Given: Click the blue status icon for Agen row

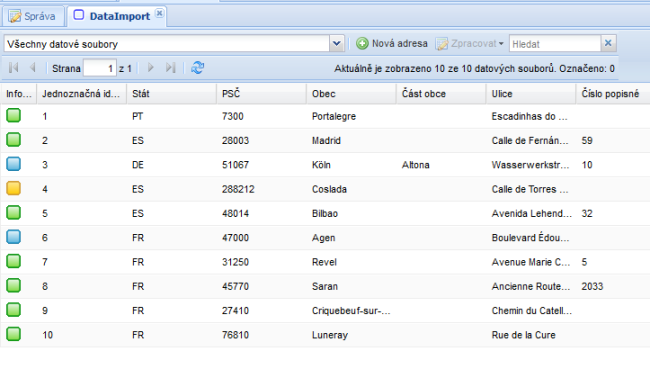Looking at the screenshot, I should tap(13, 237).
